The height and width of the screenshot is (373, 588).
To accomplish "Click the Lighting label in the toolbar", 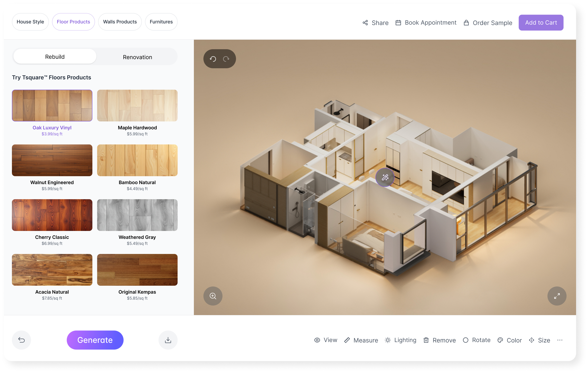I will pyautogui.click(x=405, y=340).
